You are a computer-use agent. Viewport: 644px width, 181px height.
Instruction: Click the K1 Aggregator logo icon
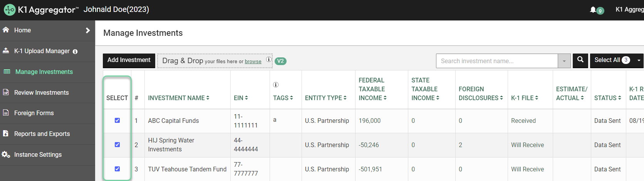coord(9,10)
